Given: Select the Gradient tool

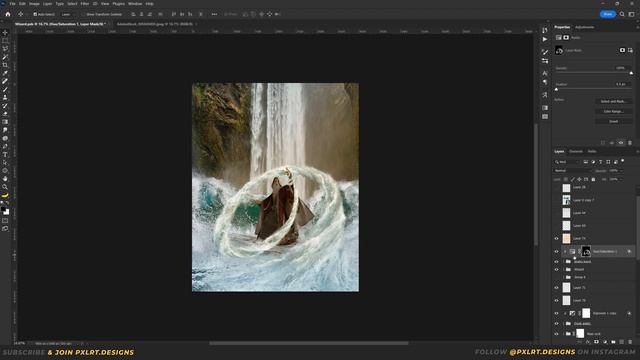Looking at the screenshot, I should [5, 122].
